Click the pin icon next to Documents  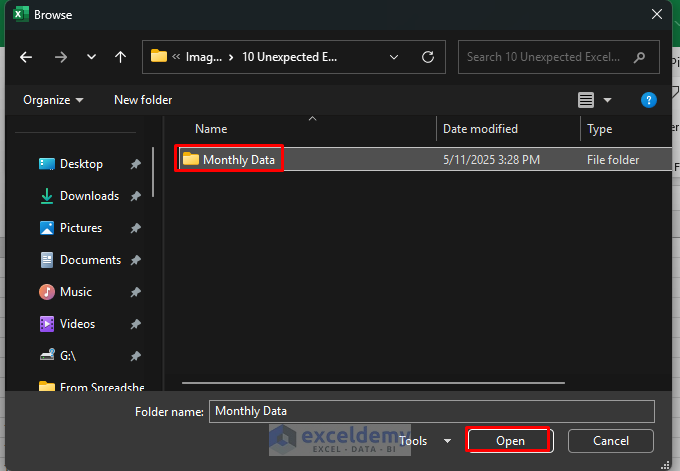click(x=136, y=260)
